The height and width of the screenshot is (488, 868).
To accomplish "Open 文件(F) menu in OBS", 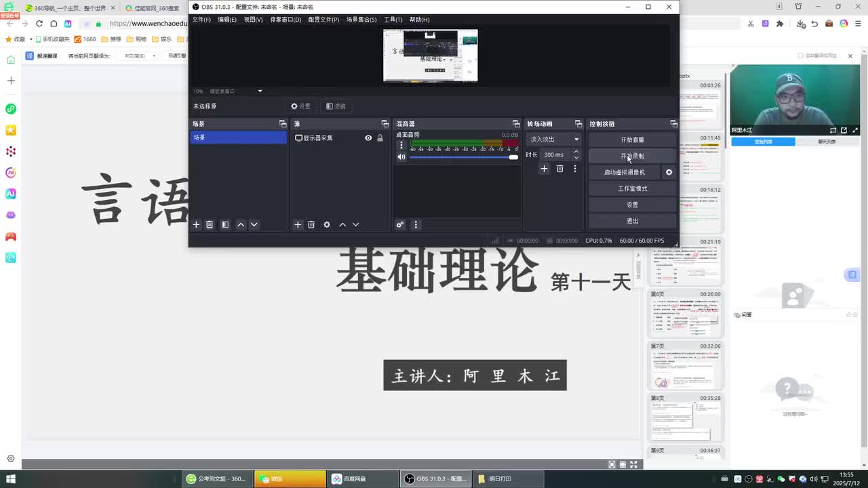I will (201, 20).
